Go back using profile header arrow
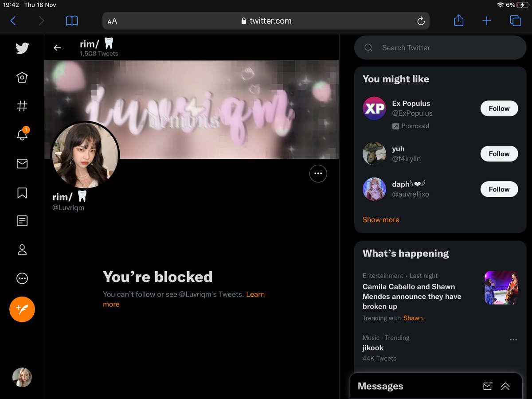Viewport: 532px width, 399px height. (x=57, y=48)
